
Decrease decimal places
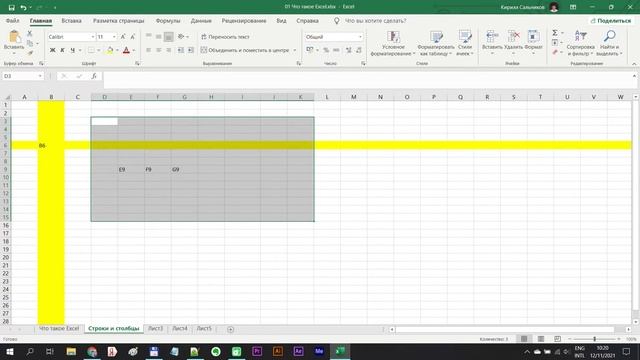click(x=358, y=50)
